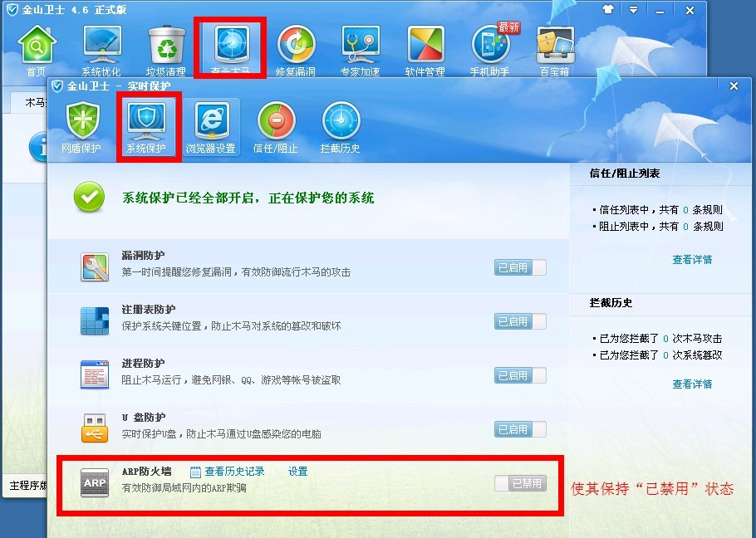The width and height of the screenshot is (756, 538).
Task: Open 手机助手 phone assistant icon
Action: 490,51
